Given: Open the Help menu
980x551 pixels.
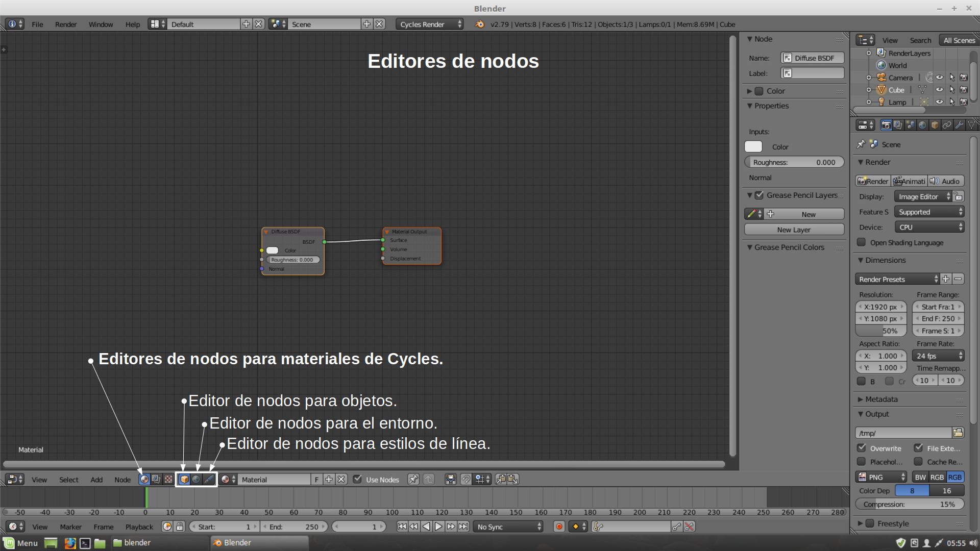Looking at the screenshot, I should tap(133, 24).
